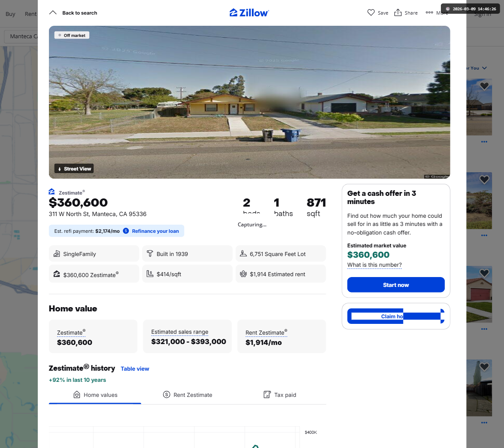
Task: Toggle heart on second listing thumbnail
Action: pos(484,180)
